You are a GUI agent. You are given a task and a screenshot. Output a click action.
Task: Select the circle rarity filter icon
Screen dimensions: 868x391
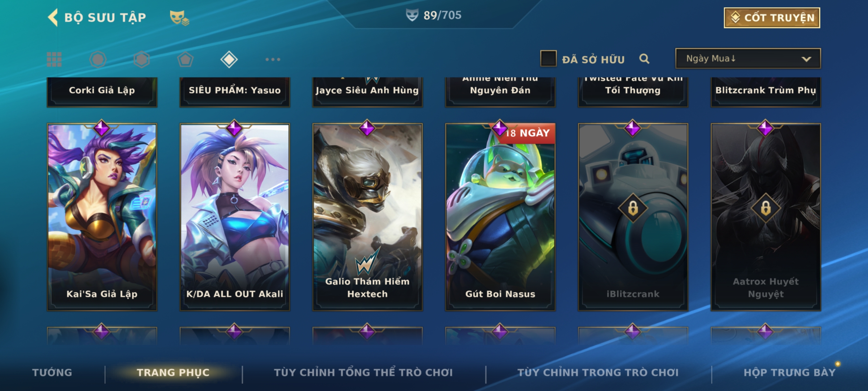[98, 59]
